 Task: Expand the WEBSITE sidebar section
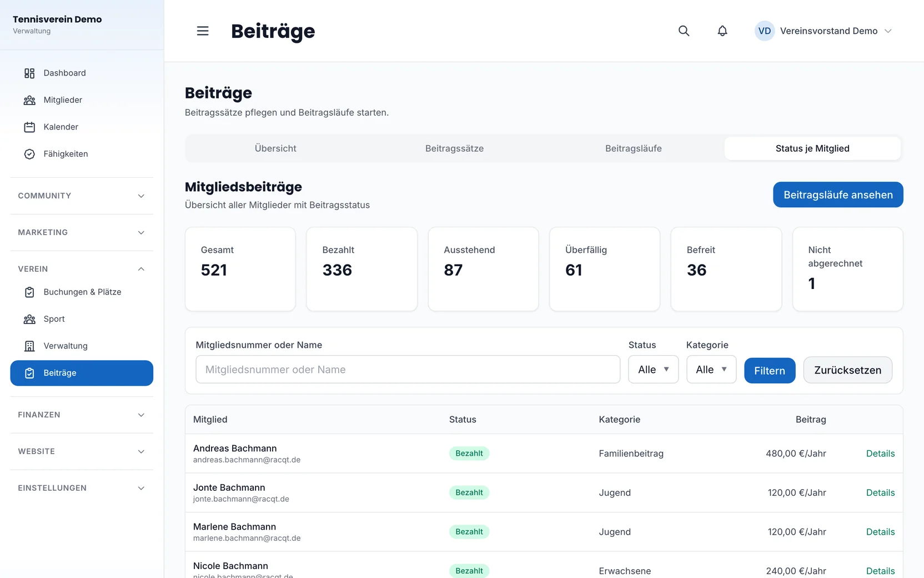pos(82,451)
